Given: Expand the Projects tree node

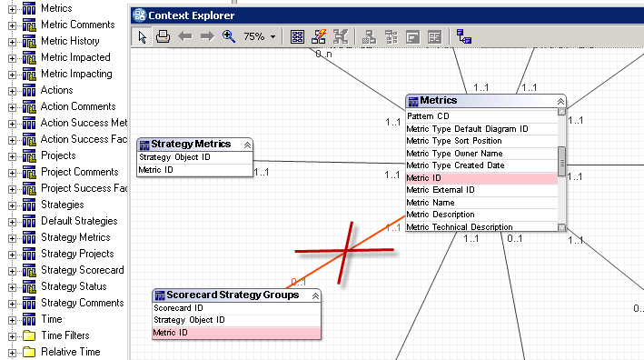Looking at the screenshot, I should pyautogui.click(x=12, y=156).
